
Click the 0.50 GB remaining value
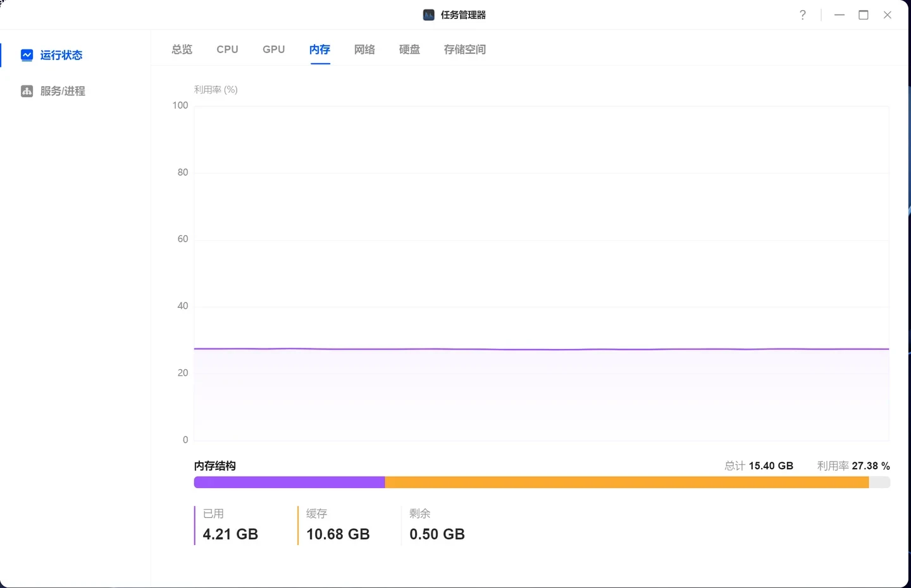(x=437, y=534)
